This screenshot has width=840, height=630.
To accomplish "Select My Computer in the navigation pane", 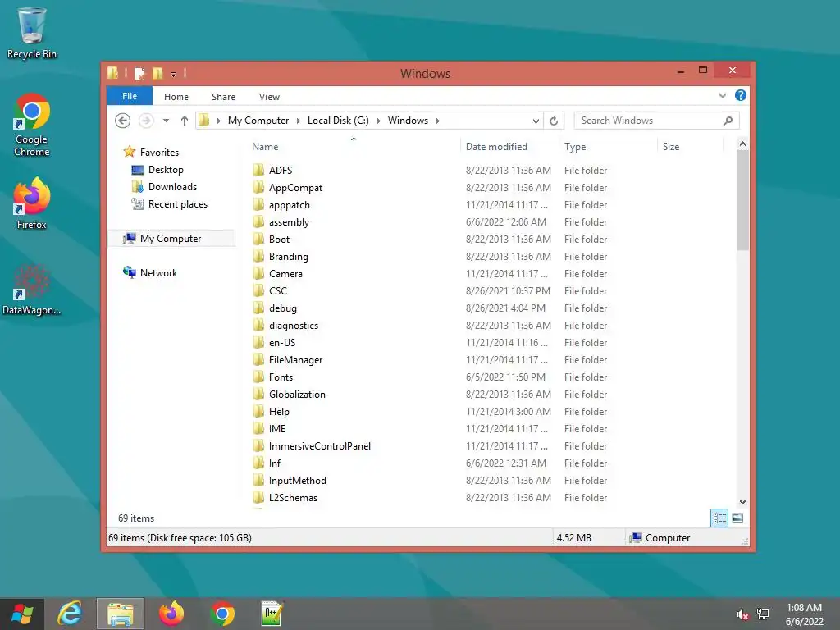I will [171, 239].
